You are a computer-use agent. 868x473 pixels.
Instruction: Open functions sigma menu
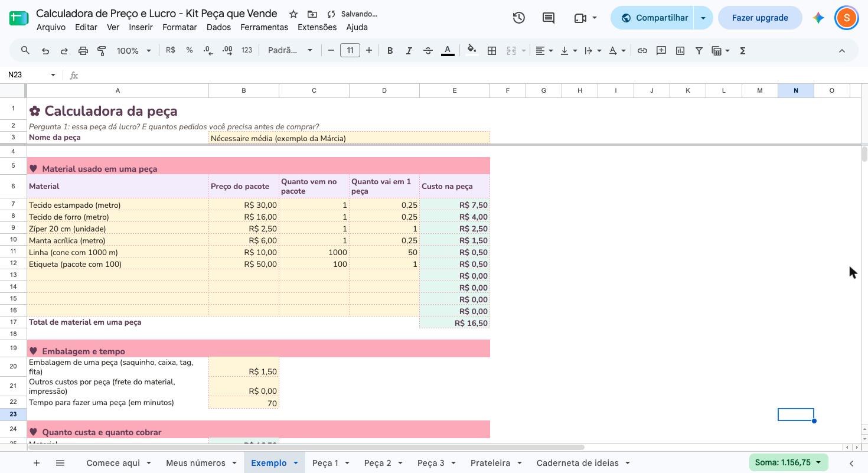click(743, 51)
